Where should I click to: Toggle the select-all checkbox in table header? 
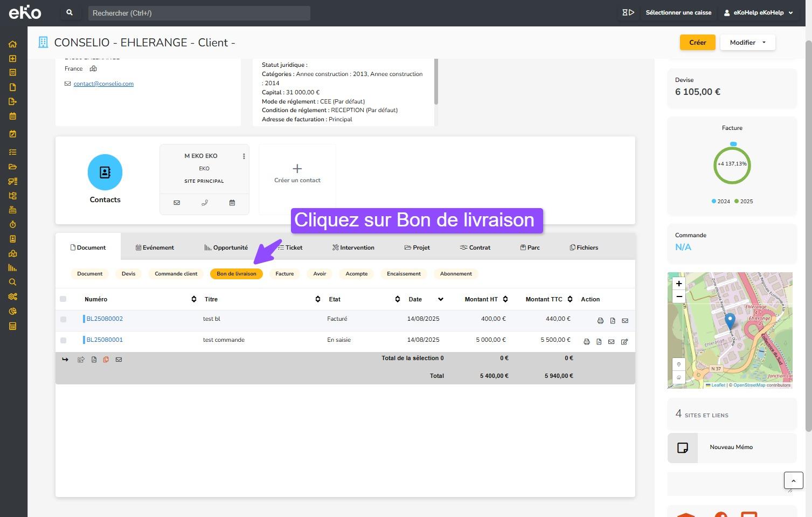click(63, 299)
